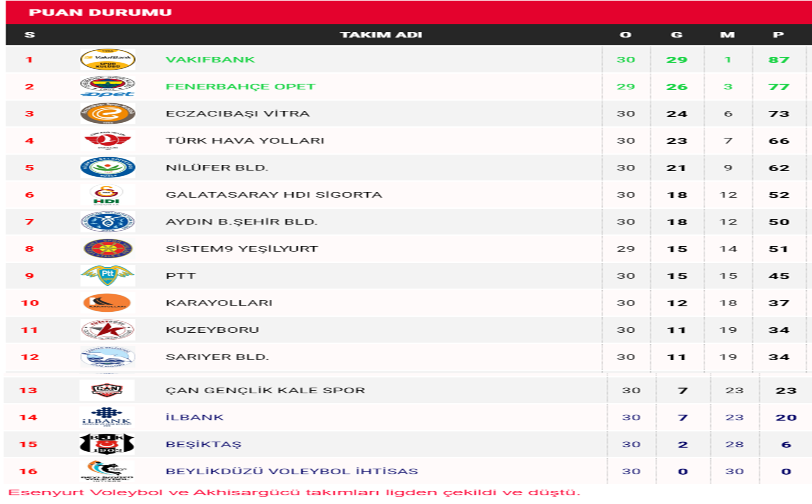Click the Esenyurt Voleybol withdrawal note
812x504 pixels.
pos(294,493)
